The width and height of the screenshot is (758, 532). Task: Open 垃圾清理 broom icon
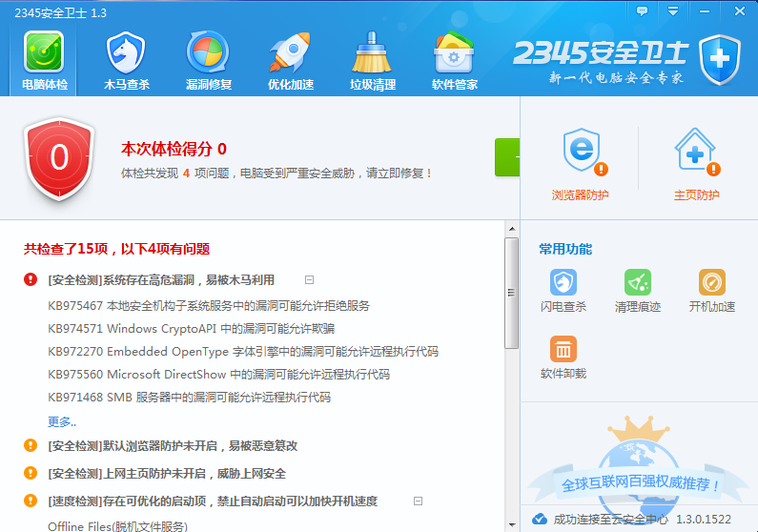coord(372,51)
